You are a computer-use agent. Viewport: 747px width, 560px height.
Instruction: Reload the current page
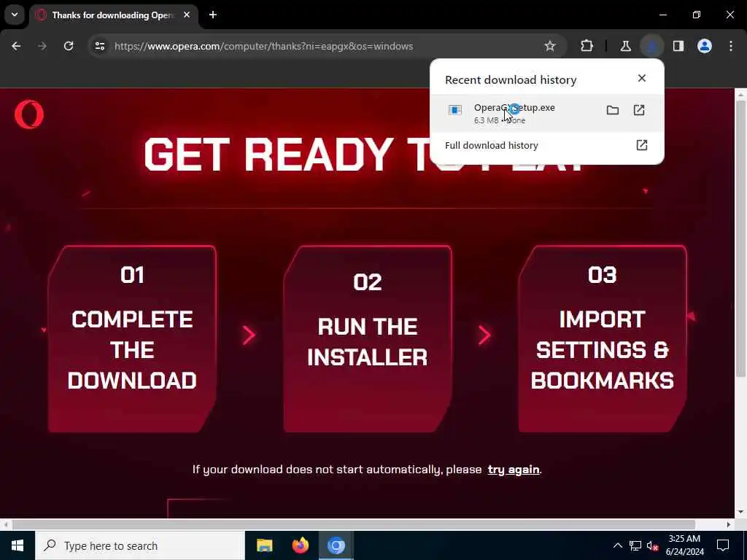pos(69,46)
